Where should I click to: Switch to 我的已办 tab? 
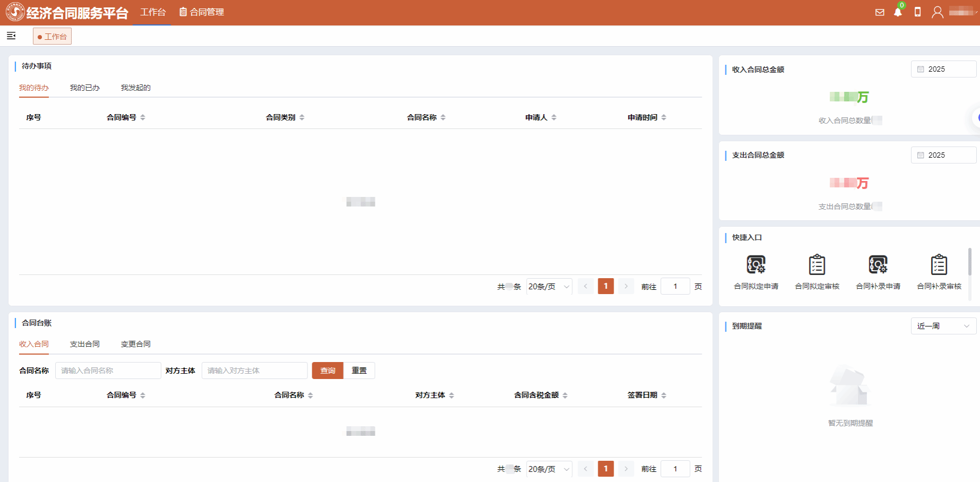[84, 88]
